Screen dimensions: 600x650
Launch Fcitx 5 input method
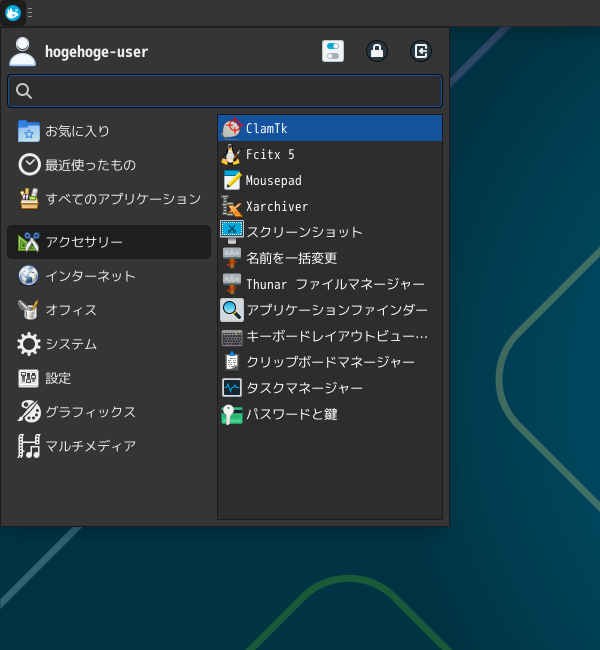[269, 155]
